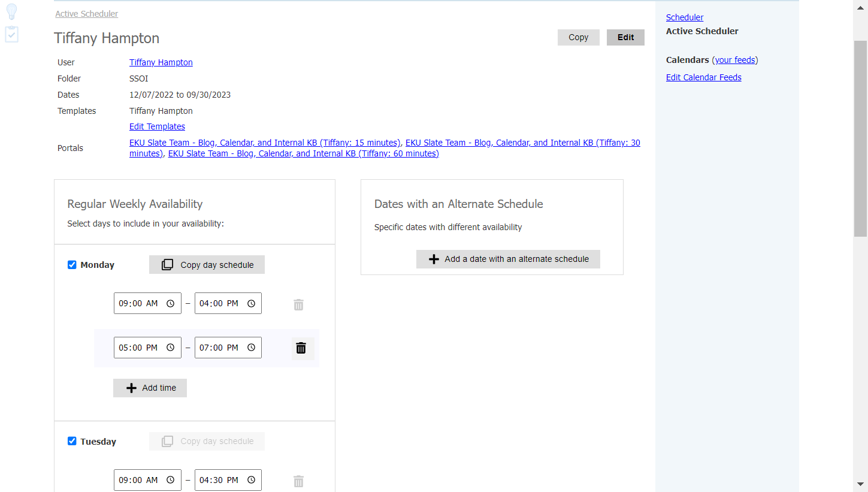
Task: Click the vertical page scrollbar thumb
Action: tap(860, 139)
